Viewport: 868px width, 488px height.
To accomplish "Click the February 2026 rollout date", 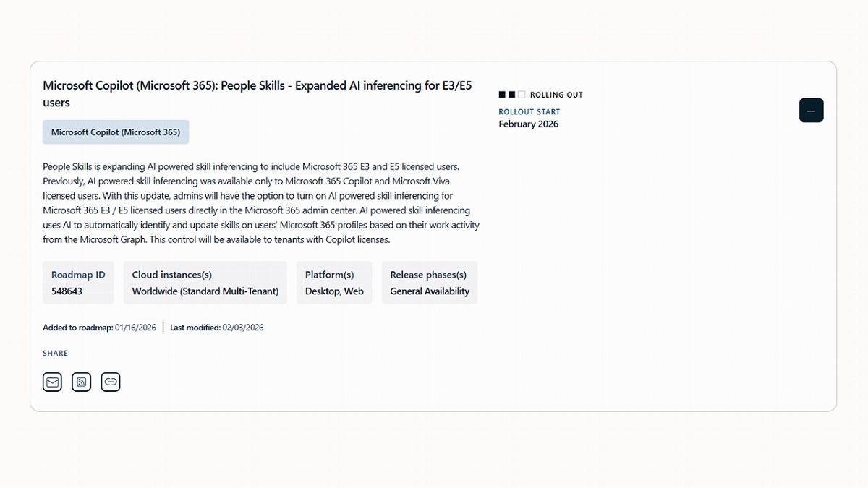I will point(529,124).
